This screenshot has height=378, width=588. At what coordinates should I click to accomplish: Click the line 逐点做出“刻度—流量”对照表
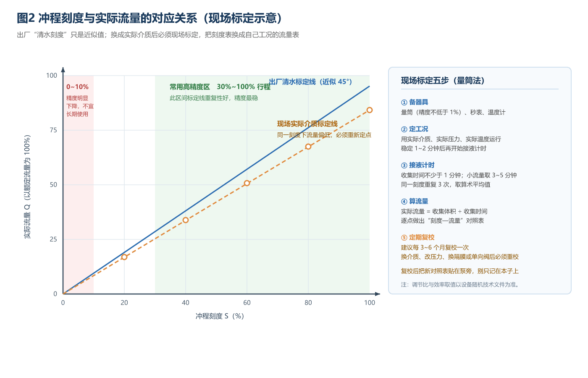443,220
